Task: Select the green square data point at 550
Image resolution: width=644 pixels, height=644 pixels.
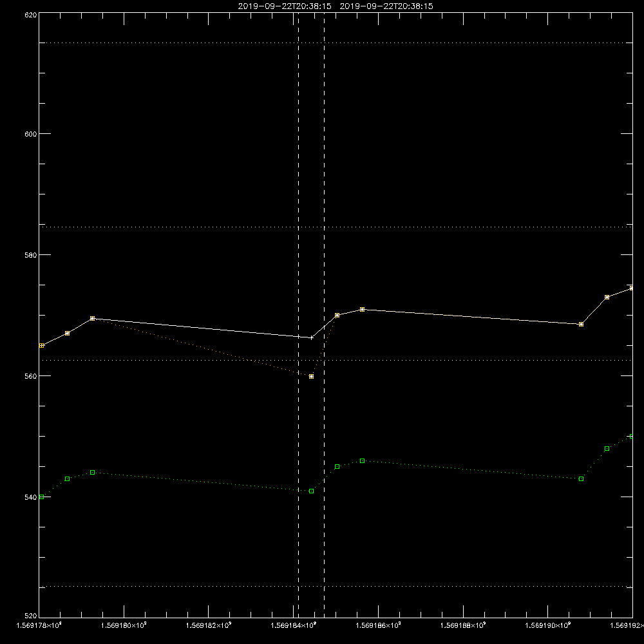Action: click(x=632, y=436)
